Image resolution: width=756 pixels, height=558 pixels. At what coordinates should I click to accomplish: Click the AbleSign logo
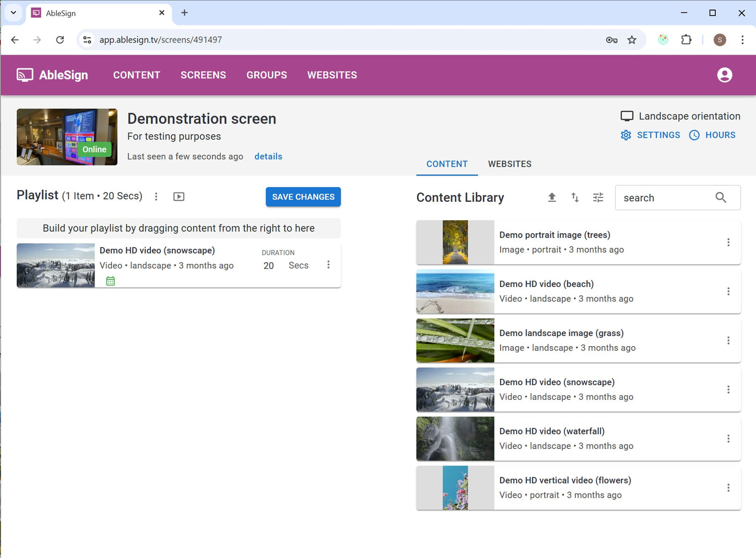[53, 75]
